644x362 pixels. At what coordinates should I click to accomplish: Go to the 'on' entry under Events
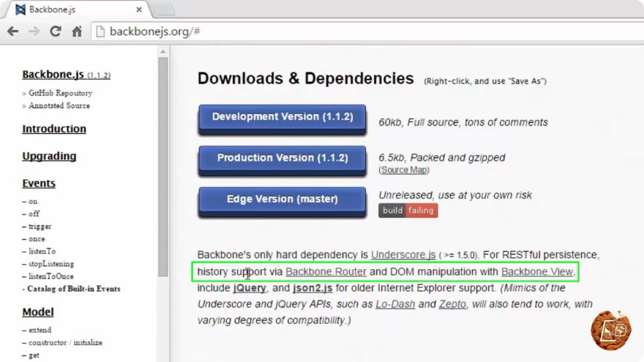pyautogui.click(x=33, y=202)
